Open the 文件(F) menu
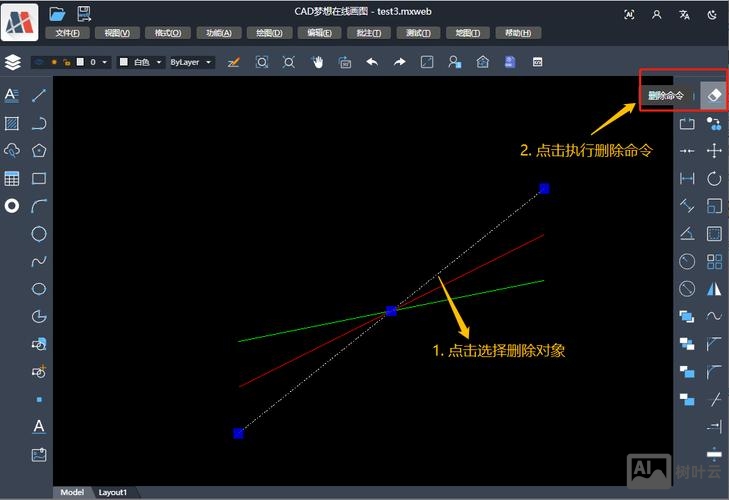The height and width of the screenshot is (500, 729). pos(67,33)
